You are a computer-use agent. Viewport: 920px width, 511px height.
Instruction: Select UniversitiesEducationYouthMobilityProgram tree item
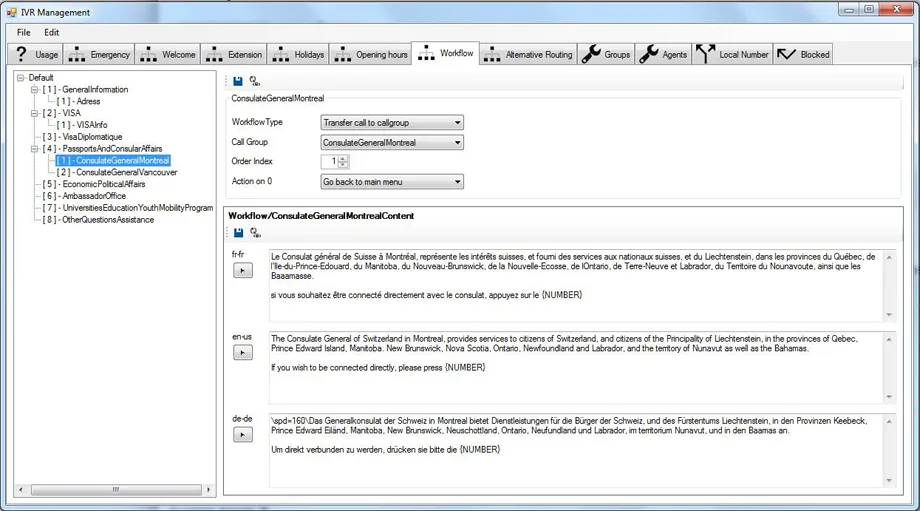click(127, 208)
